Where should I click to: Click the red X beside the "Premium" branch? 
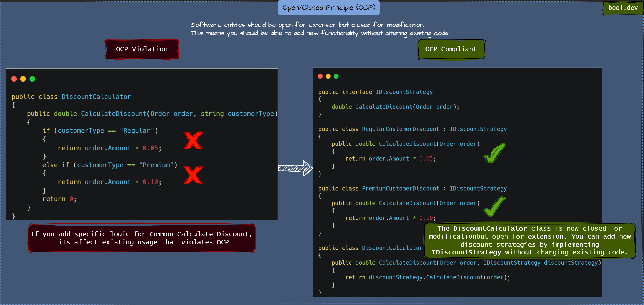(x=193, y=175)
